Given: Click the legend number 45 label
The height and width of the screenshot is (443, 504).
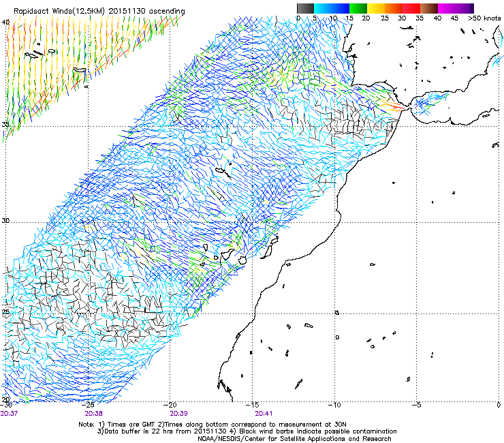Looking at the screenshot, I should click(x=454, y=18).
